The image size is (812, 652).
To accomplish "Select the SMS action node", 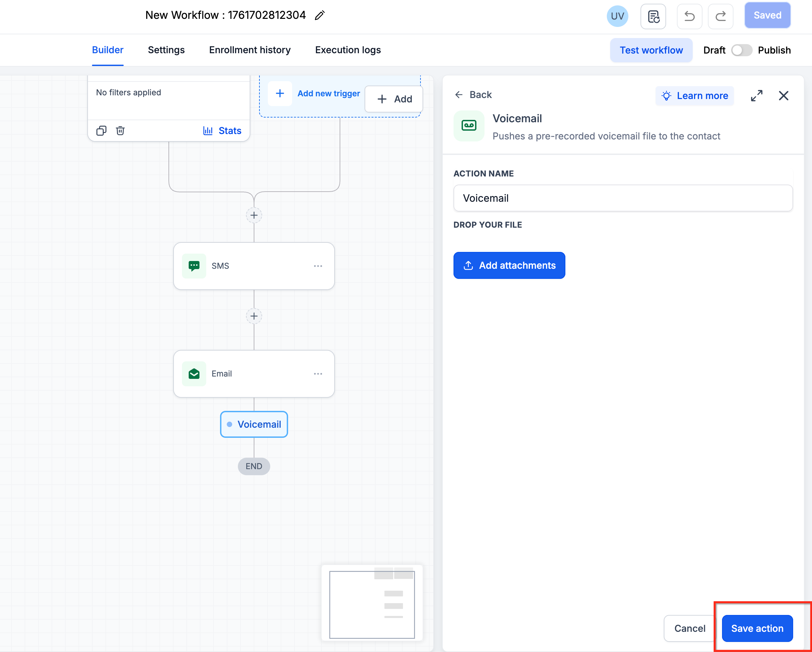I will tap(254, 266).
